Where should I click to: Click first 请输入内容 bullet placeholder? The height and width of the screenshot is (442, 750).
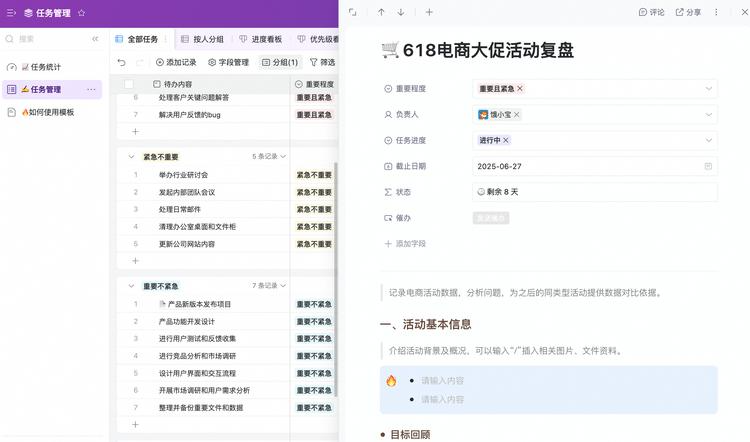click(442, 381)
